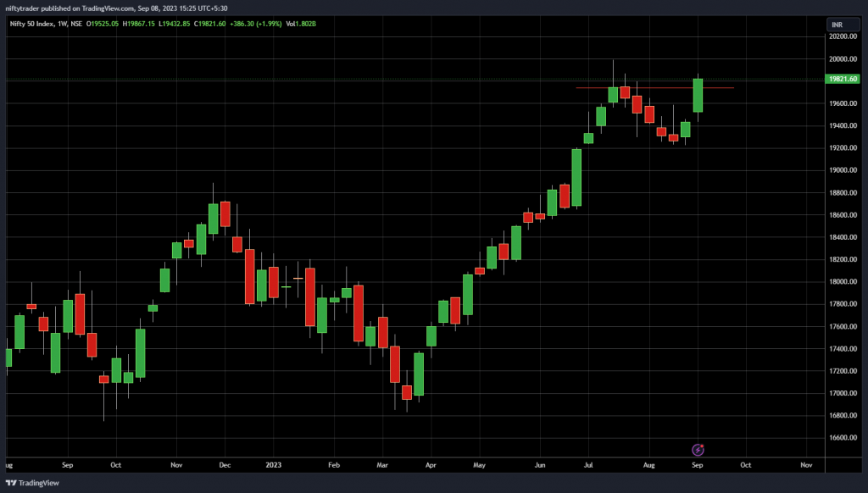Click the opening price value O19525.05
This screenshot has width=868, height=493.
click(x=103, y=24)
